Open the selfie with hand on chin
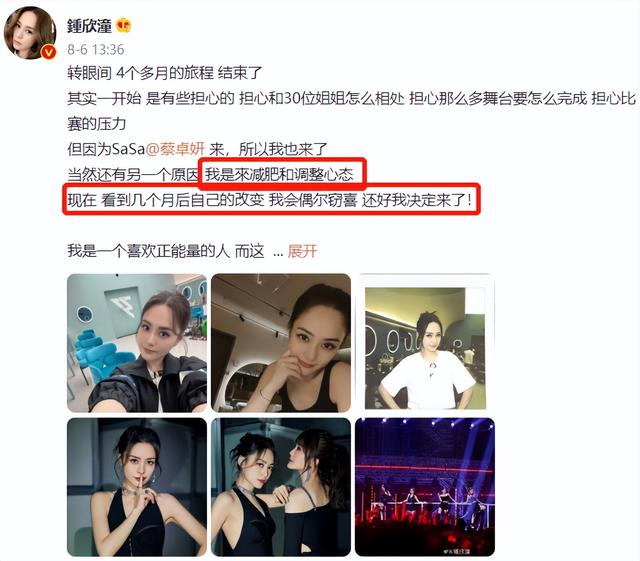The image size is (640, 561). pyautogui.click(x=281, y=343)
